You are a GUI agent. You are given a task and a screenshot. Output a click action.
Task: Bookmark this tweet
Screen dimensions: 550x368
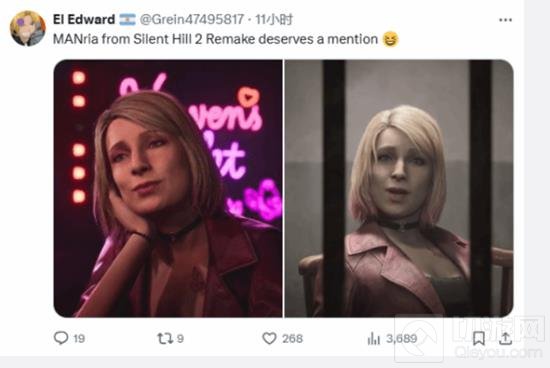coord(479,339)
